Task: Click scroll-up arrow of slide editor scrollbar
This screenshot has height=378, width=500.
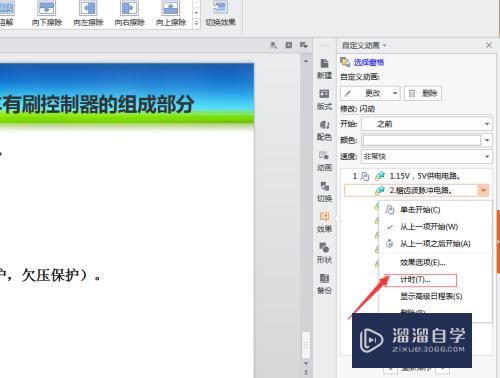Action: pos(306,61)
